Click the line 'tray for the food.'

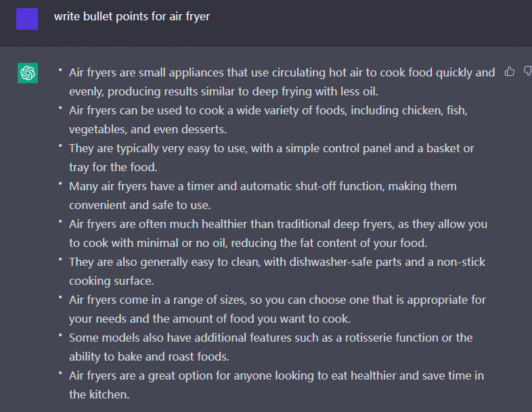click(x=113, y=167)
